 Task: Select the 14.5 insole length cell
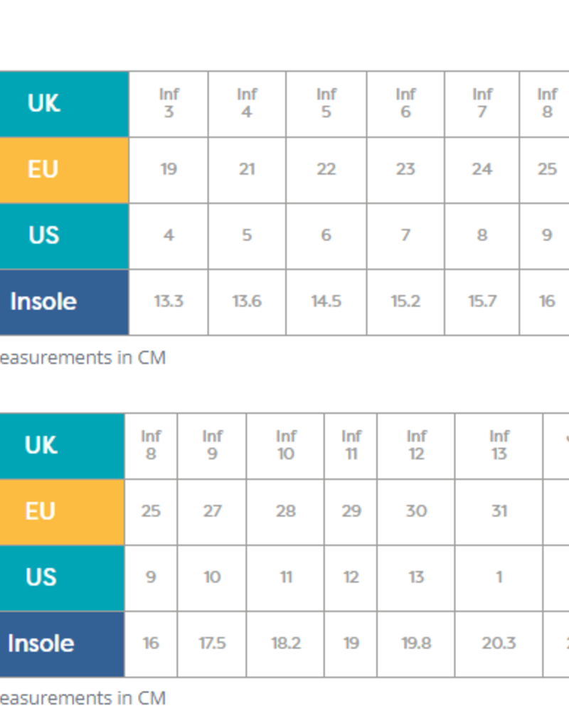pyautogui.click(x=326, y=301)
